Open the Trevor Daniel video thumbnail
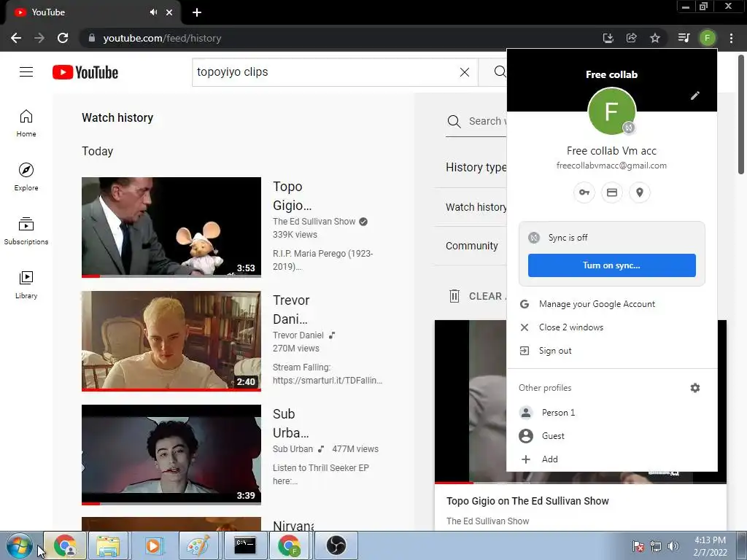This screenshot has width=747, height=560. 171,341
